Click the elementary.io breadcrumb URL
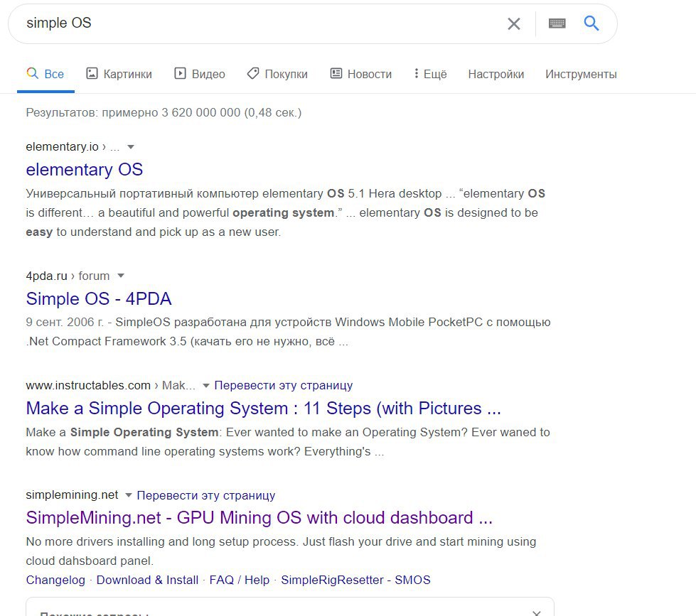The image size is (696, 616). click(73, 147)
